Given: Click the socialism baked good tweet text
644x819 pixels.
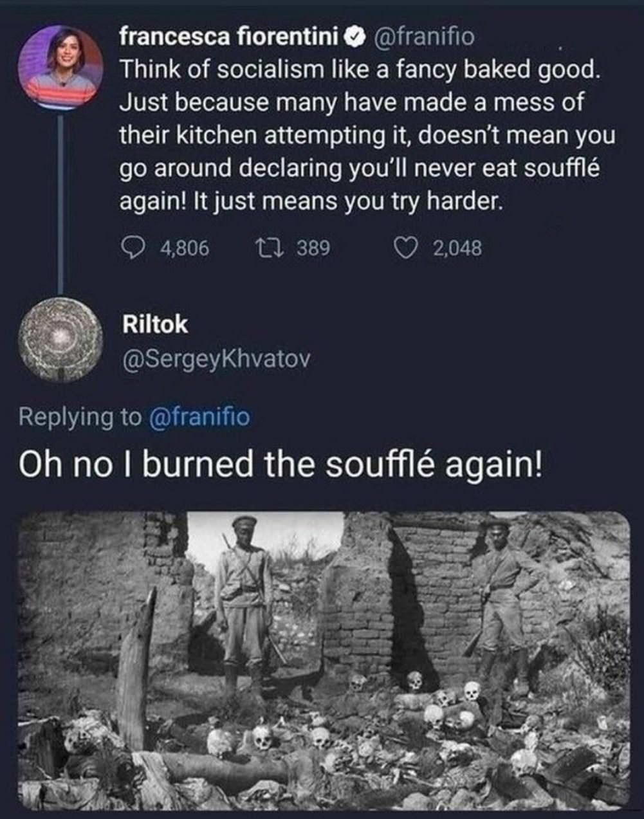Looking at the screenshot, I should click(360, 135).
